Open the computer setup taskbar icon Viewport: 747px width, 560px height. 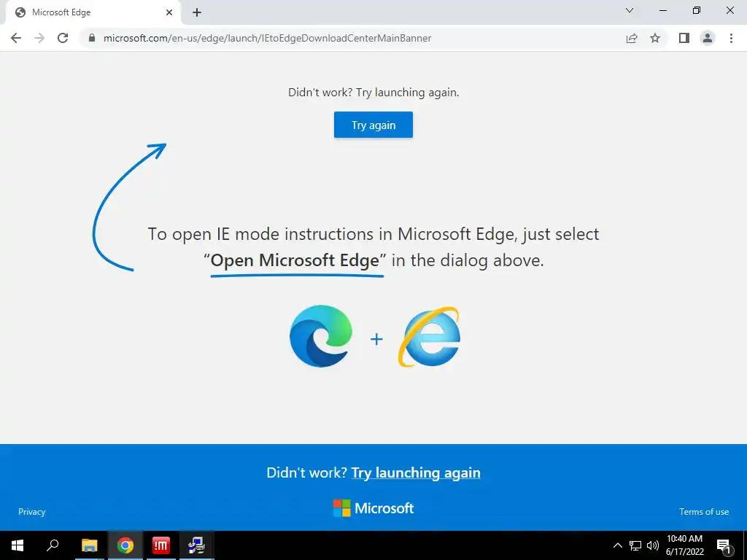tap(196, 545)
